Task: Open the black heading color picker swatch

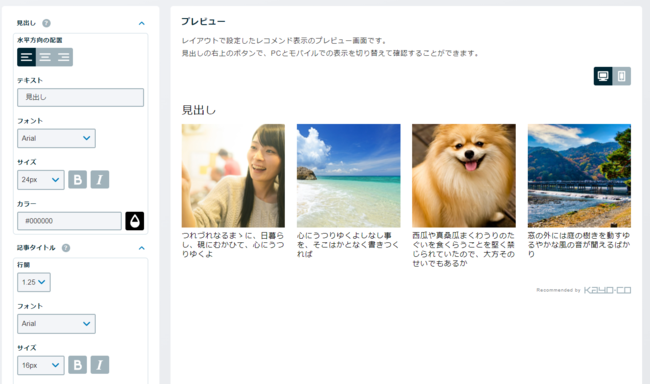Action: coord(135,221)
